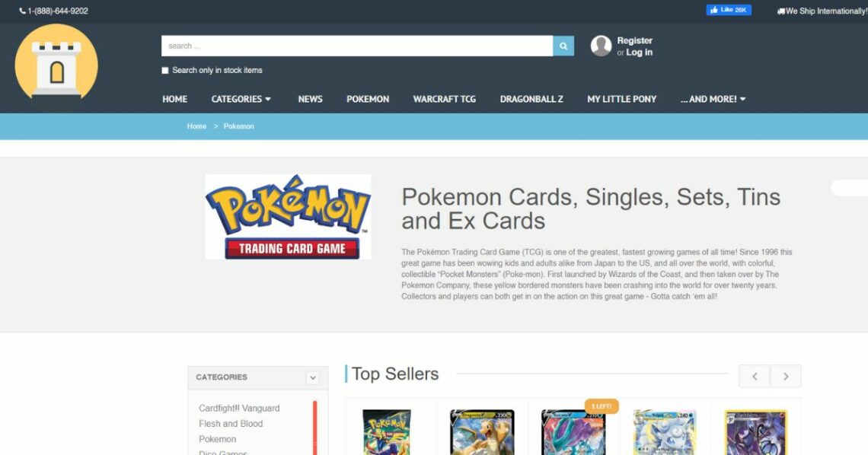Screen dimensions: 868x455
Task: Open the Home breadcrumb link
Action: click(x=196, y=126)
